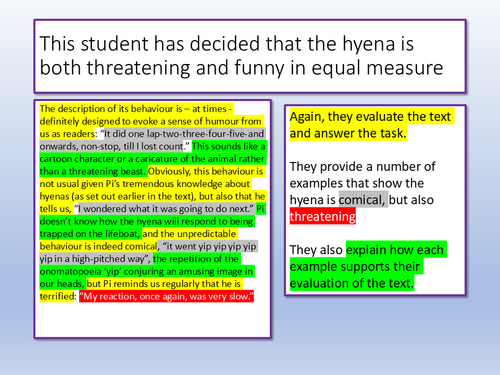Click text 'both threatening and funny in equal measure'

click(241, 68)
